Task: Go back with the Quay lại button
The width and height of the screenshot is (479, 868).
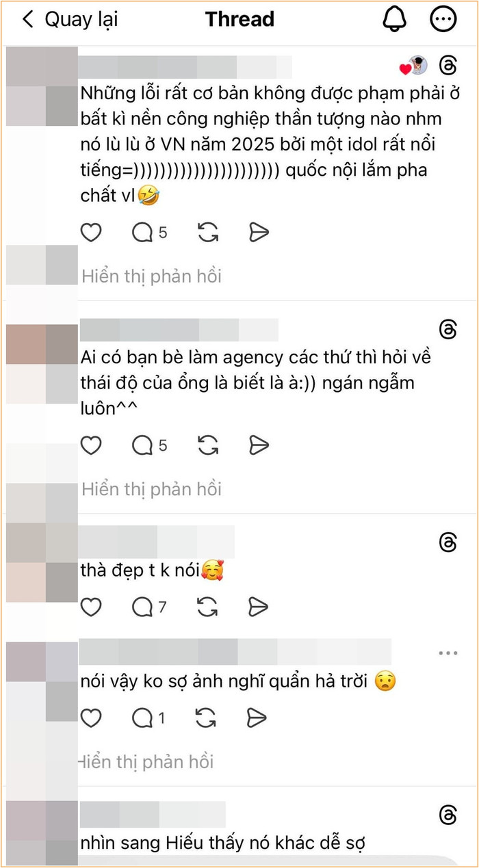Action: pos(69,20)
